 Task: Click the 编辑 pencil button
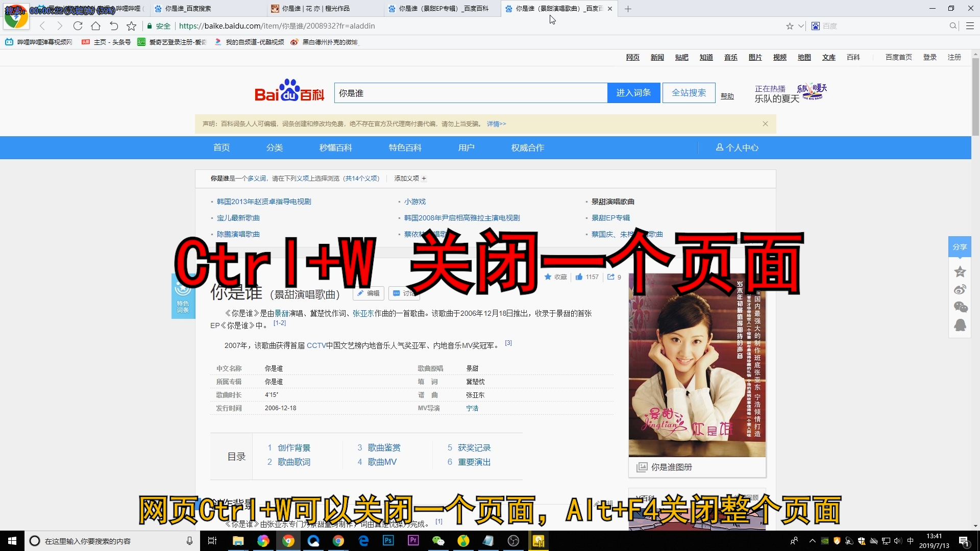click(x=368, y=293)
